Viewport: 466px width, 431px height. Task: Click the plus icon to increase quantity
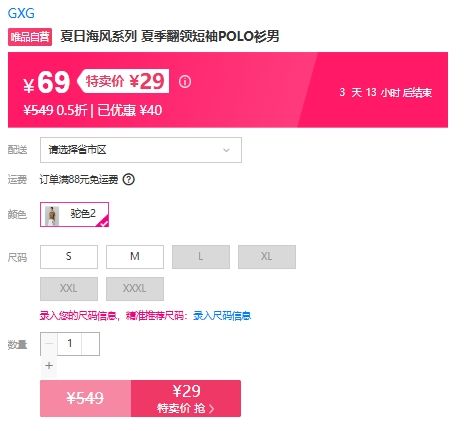tap(49, 365)
